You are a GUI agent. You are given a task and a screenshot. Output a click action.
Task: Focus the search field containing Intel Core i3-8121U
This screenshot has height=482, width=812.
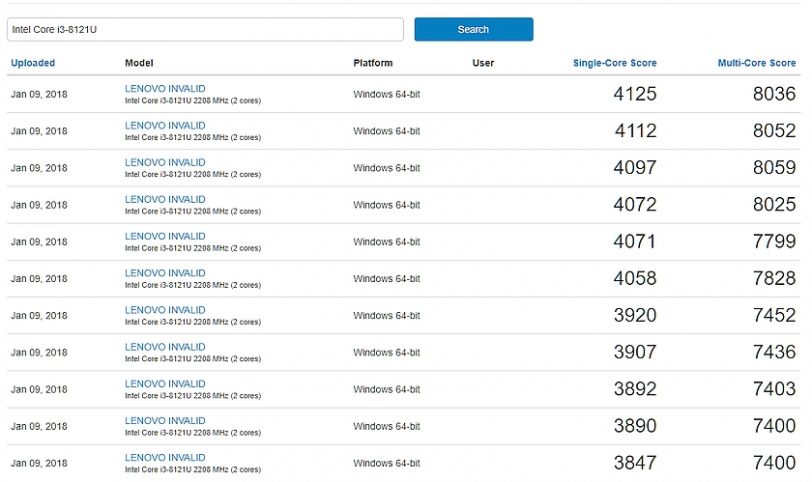pyautogui.click(x=205, y=30)
